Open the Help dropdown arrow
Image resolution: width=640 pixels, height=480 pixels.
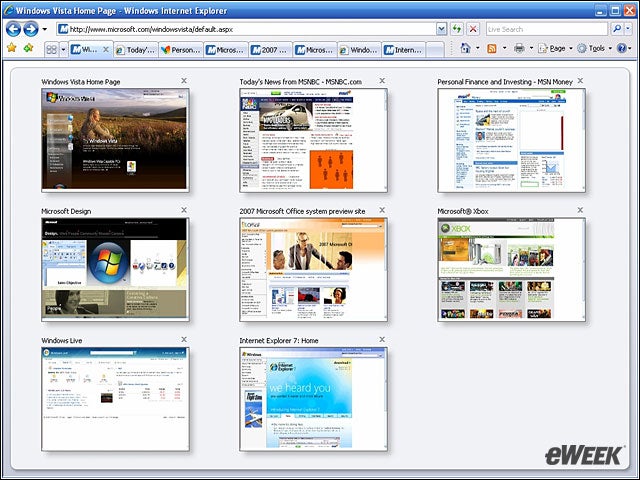point(630,48)
